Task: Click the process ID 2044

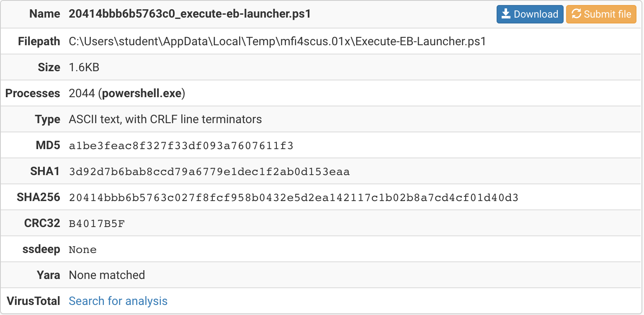Action: pos(82,93)
